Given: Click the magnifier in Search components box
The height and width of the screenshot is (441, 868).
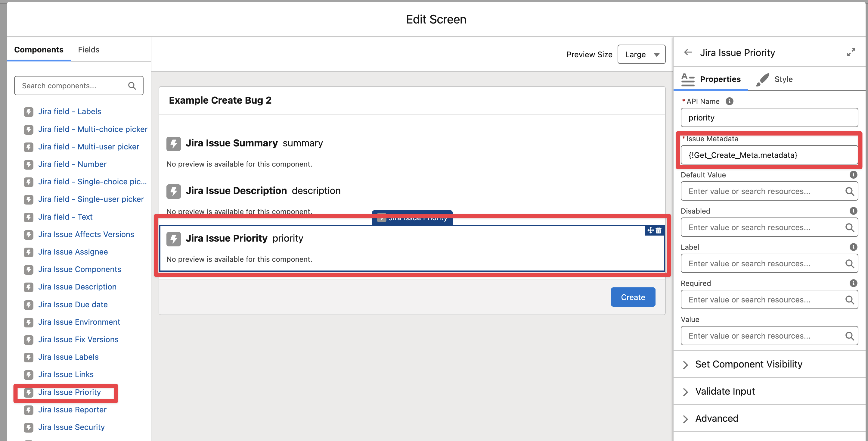Looking at the screenshot, I should [132, 86].
